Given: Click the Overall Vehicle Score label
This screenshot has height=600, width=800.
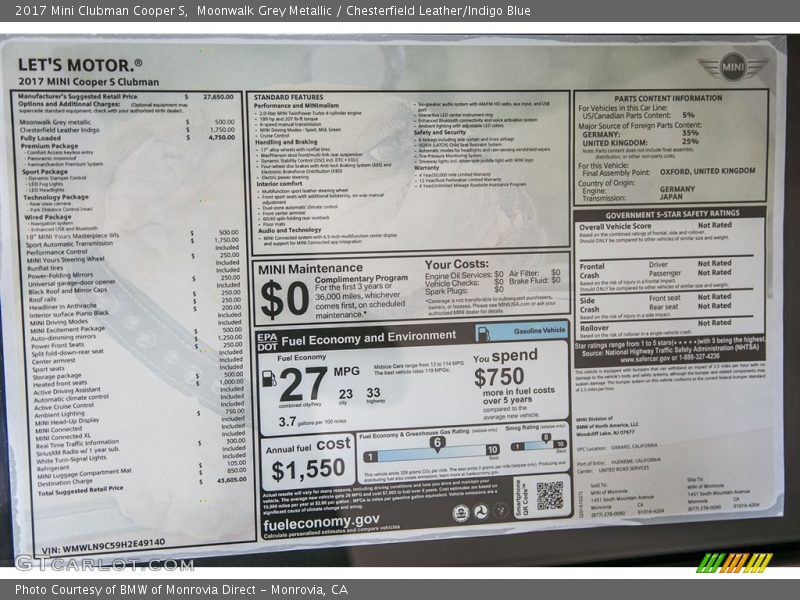Looking at the screenshot, I should 615,226.
